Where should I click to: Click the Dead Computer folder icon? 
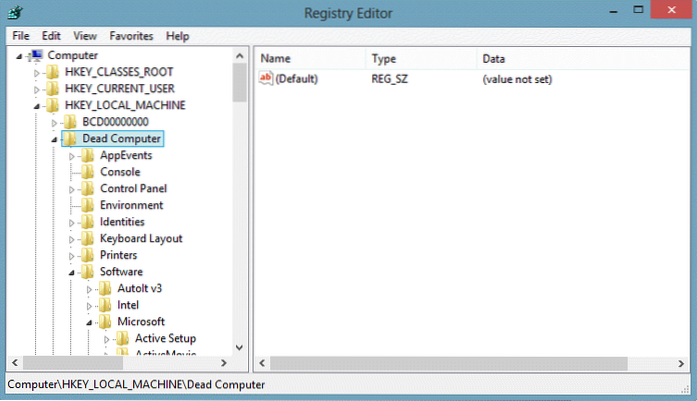point(70,138)
